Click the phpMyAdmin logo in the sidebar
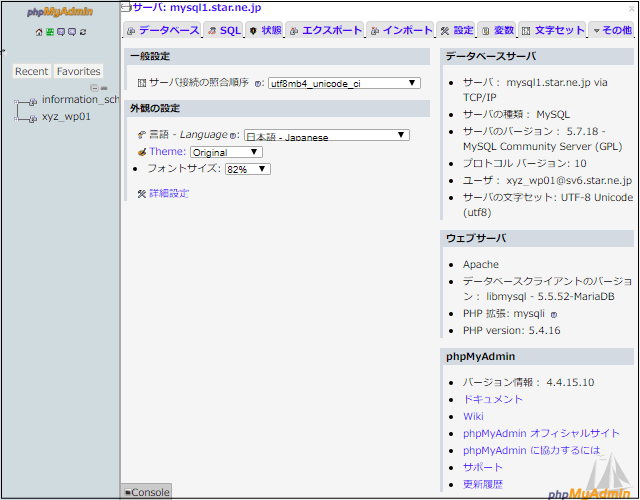 pyautogui.click(x=60, y=12)
